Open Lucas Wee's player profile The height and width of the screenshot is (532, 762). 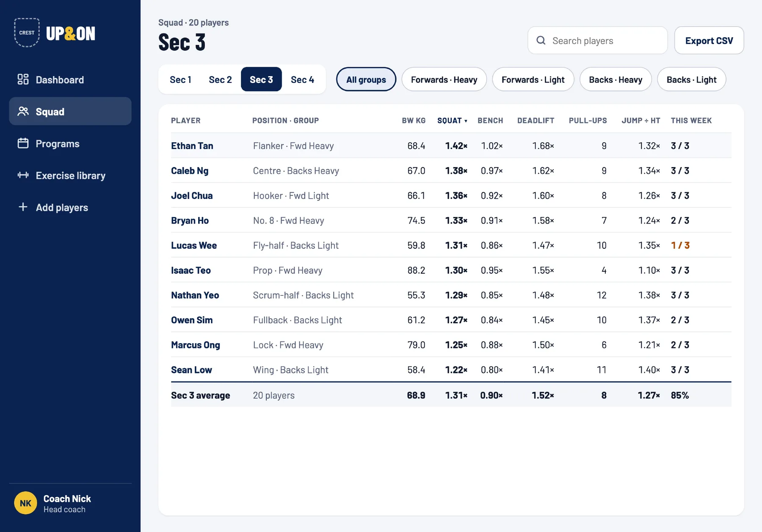[194, 245]
